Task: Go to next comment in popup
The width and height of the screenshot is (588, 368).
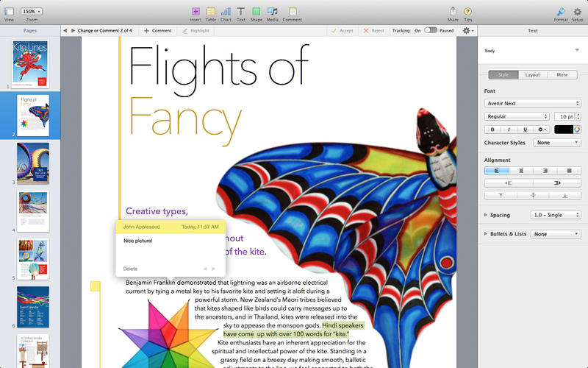Action: (214, 269)
